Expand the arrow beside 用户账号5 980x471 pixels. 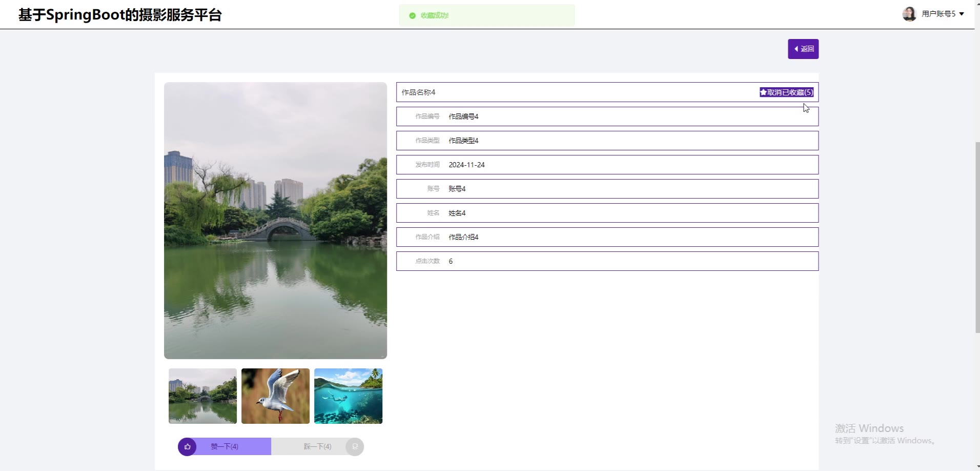pyautogui.click(x=962, y=14)
